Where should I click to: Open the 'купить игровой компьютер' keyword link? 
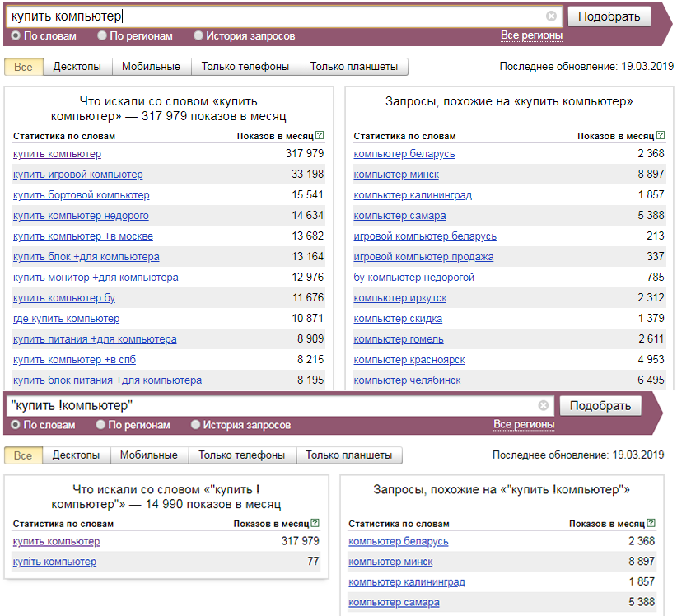[78, 175]
